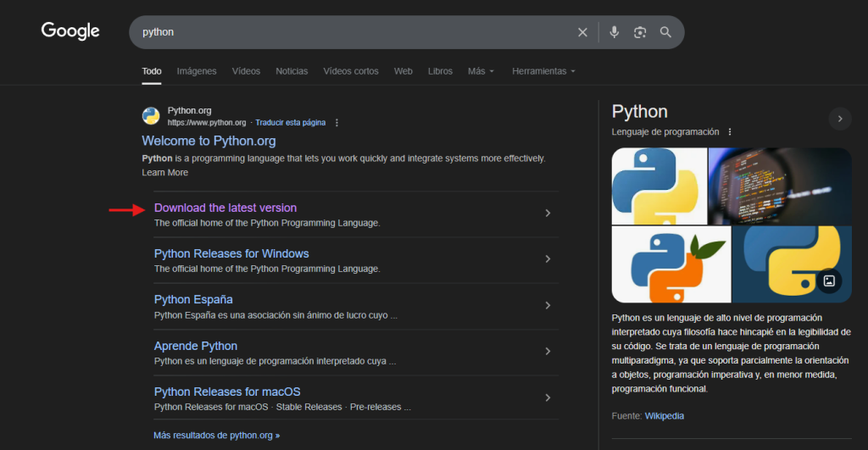Expand chevron next to Python España
Viewport: 868px width, 450px height.
(x=548, y=305)
